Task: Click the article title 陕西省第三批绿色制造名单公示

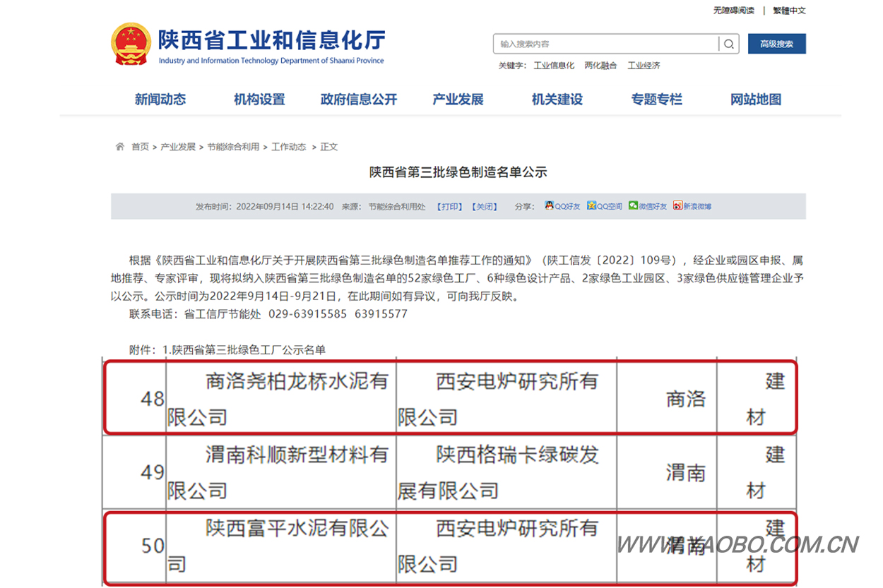Action: (x=458, y=172)
